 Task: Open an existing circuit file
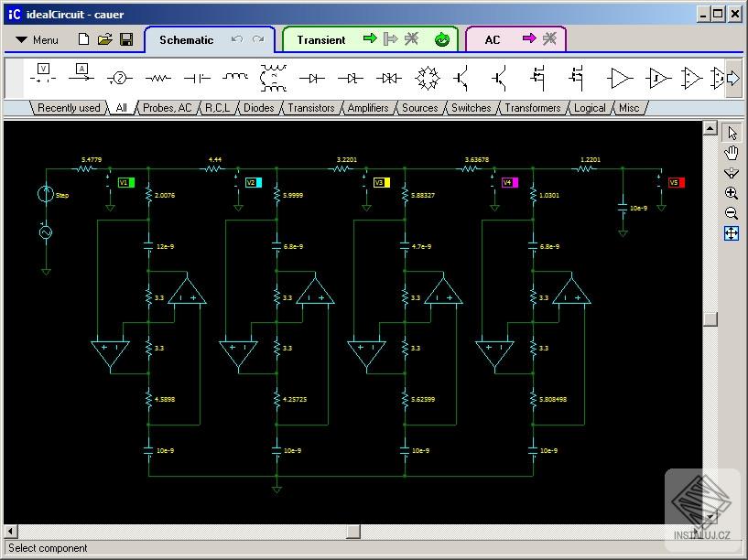click(107, 39)
